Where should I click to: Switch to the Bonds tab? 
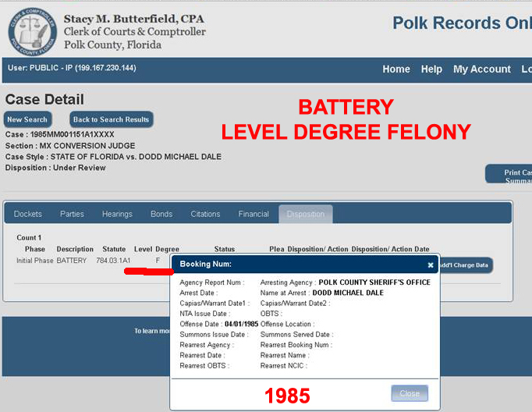pos(161,214)
